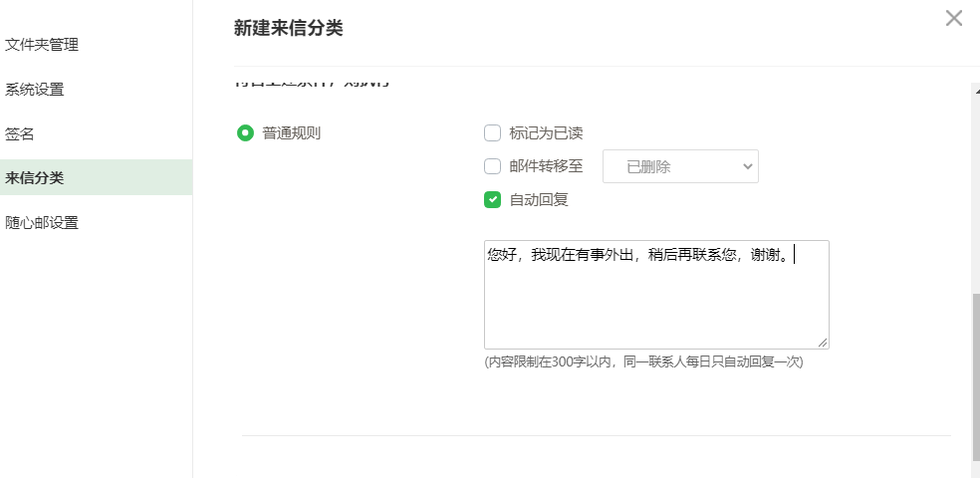
Task: Click inside the auto-reply message text area
Action: click(x=655, y=304)
